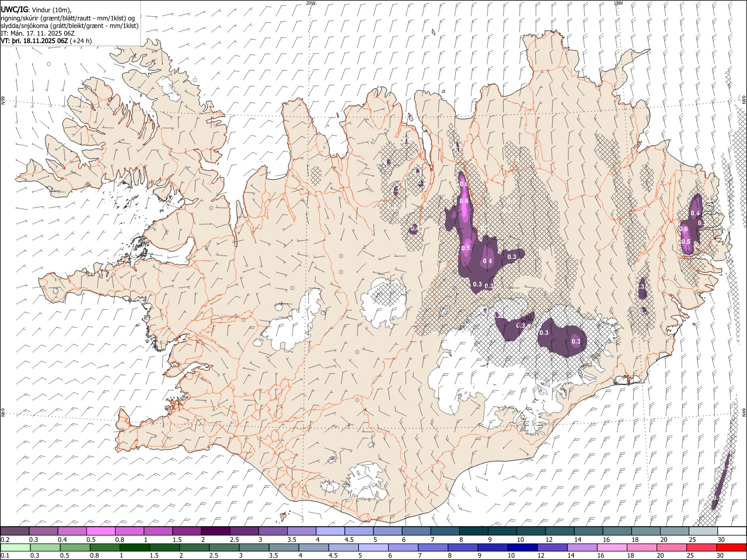747x560 pixels.
Task: Click the 'rigning/skúrir' legend description line
Action: point(68,18)
